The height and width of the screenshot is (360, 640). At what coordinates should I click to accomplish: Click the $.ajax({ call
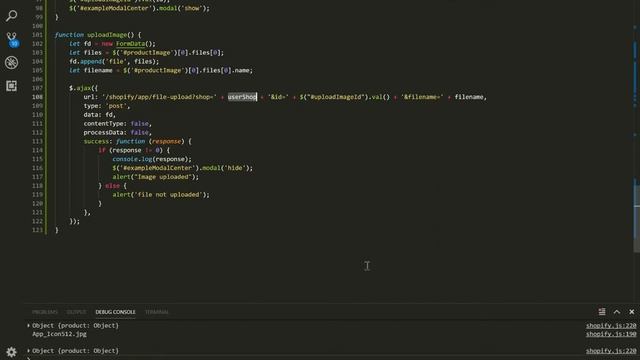click(x=84, y=88)
